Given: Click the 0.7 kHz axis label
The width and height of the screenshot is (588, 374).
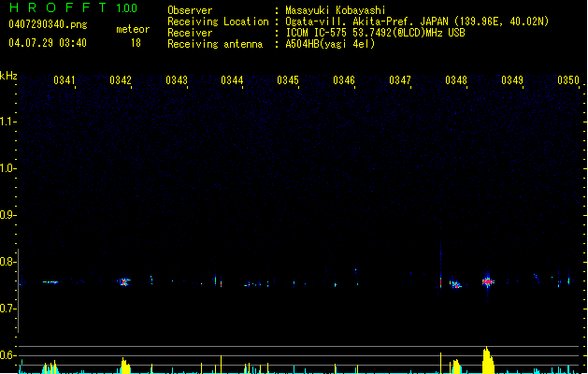Looking at the screenshot, I should pyautogui.click(x=7, y=309).
